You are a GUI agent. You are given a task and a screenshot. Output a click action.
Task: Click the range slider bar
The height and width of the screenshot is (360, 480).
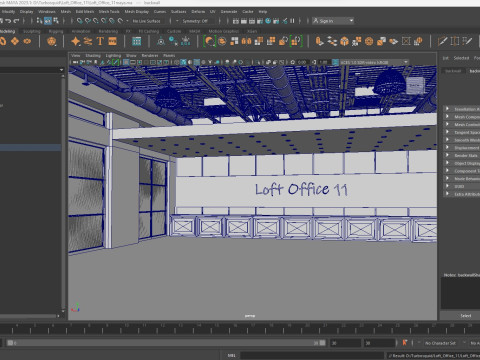pos(166,343)
